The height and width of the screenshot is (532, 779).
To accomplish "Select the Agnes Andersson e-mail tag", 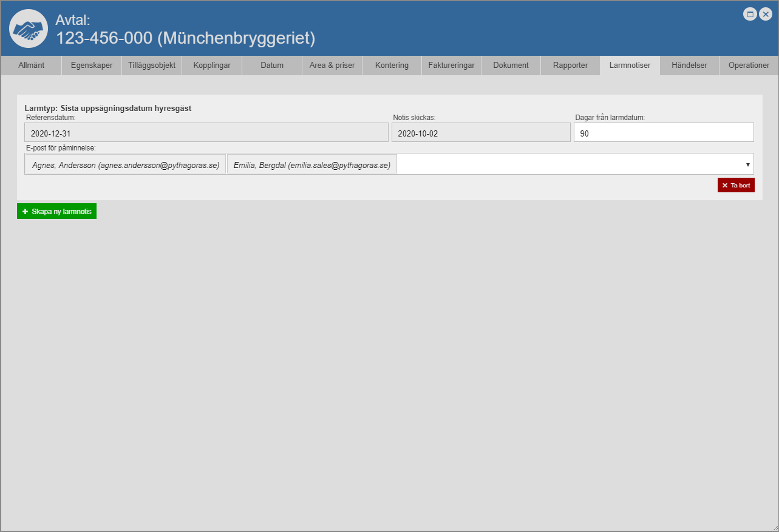I will [126, 164].
